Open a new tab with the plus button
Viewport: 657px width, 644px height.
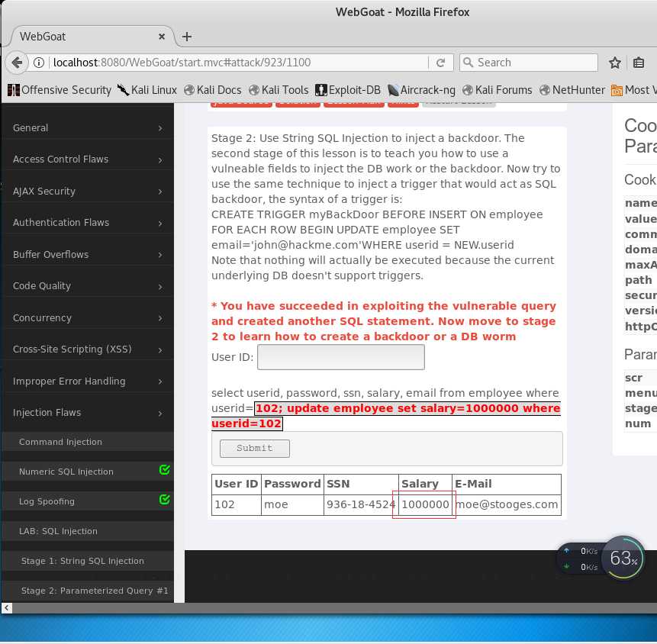coord(187,37)
